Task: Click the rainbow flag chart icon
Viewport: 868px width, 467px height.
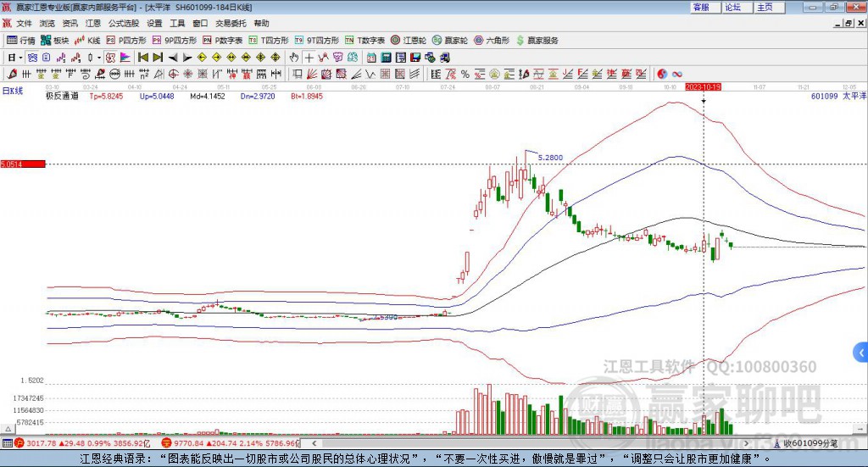Action: coord(125,58)
